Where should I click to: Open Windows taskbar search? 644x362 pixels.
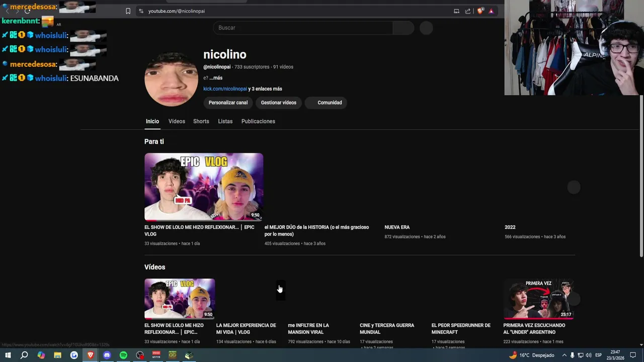coord(24,355)
